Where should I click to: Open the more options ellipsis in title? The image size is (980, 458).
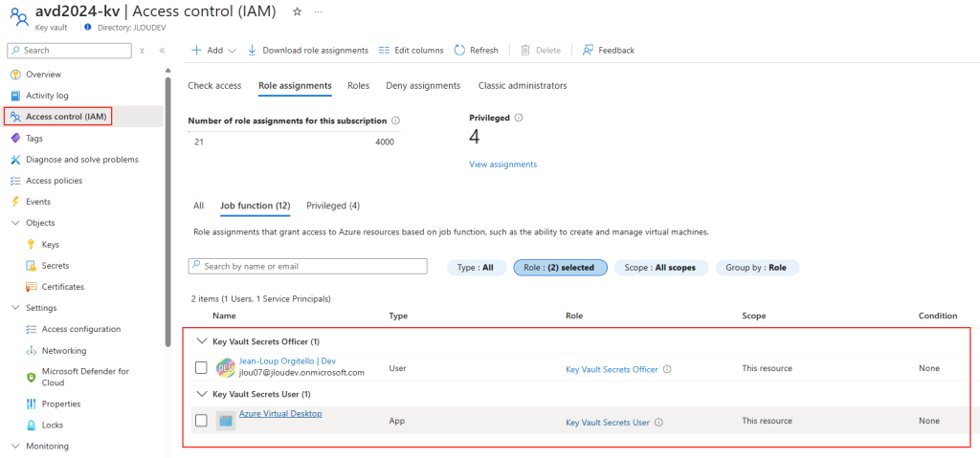pyautogui.click(x=318, y=11)
